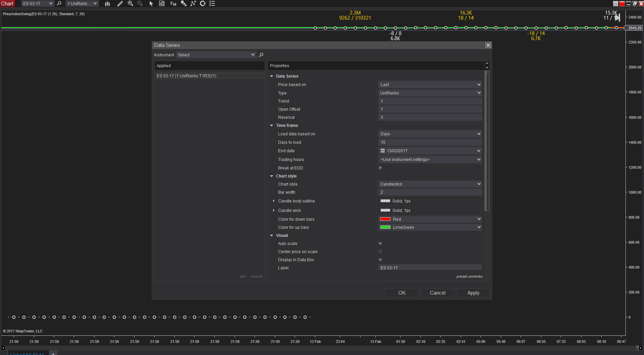Collapse the Data Series section
Viewport: 644px width, 355px height.
[x=272, y=76]
